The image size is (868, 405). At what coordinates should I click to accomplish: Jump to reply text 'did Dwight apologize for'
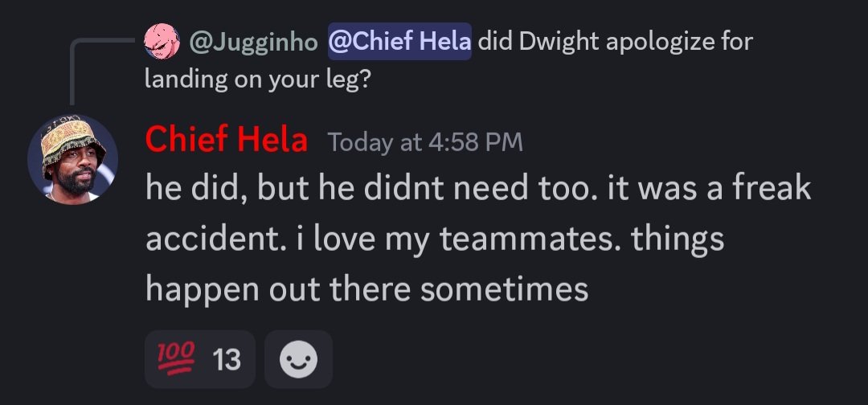pos(615,41)
